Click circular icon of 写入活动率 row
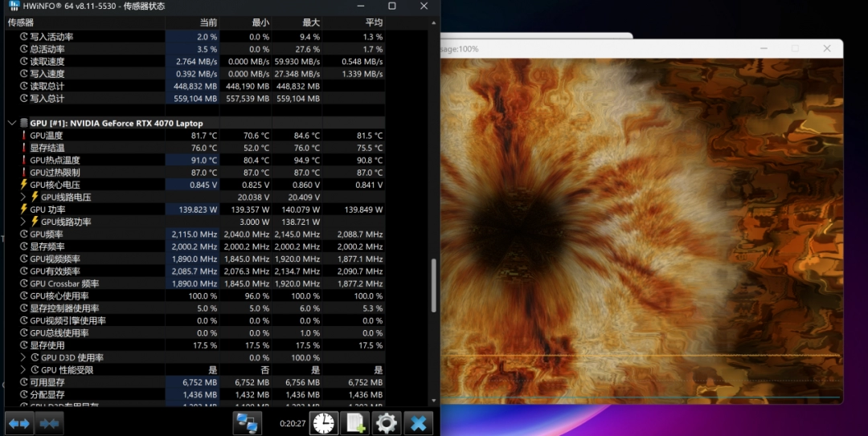Image resolution: width=868 pixels, height=436 pixels. pos(24,36)
